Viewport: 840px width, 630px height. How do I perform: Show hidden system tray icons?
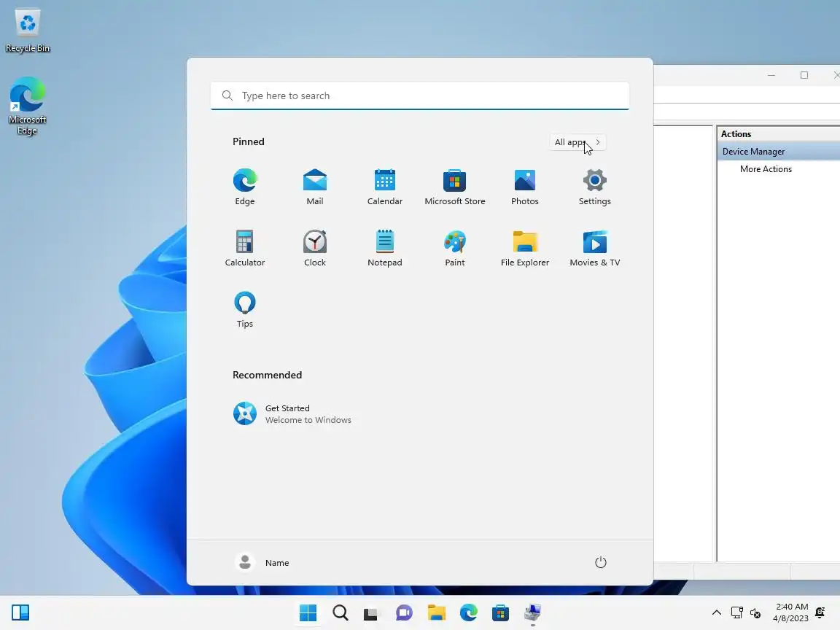[x=716, y=612]
